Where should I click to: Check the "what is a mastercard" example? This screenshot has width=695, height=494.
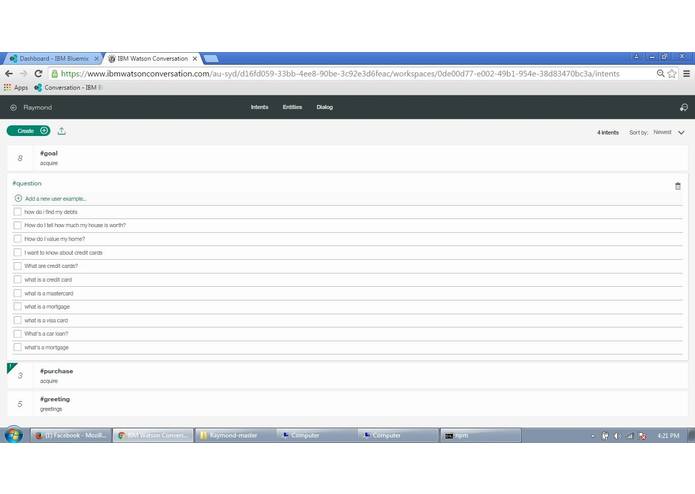(17, 293)
